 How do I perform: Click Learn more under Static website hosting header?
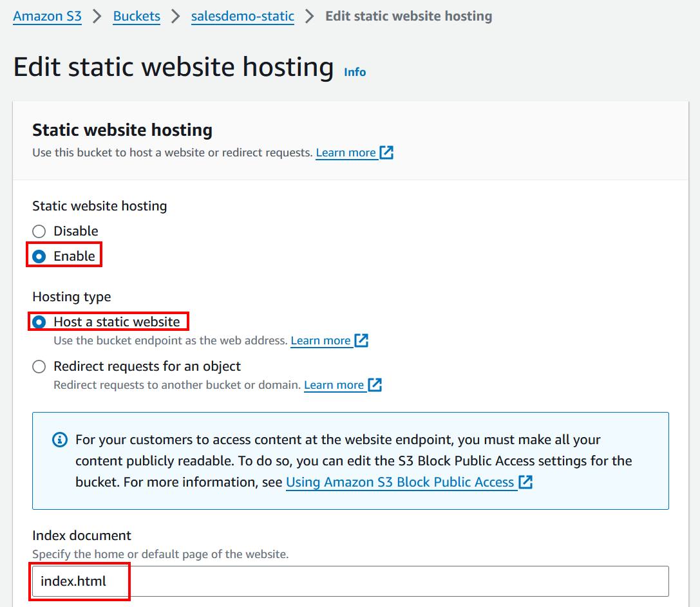(346, 153)
